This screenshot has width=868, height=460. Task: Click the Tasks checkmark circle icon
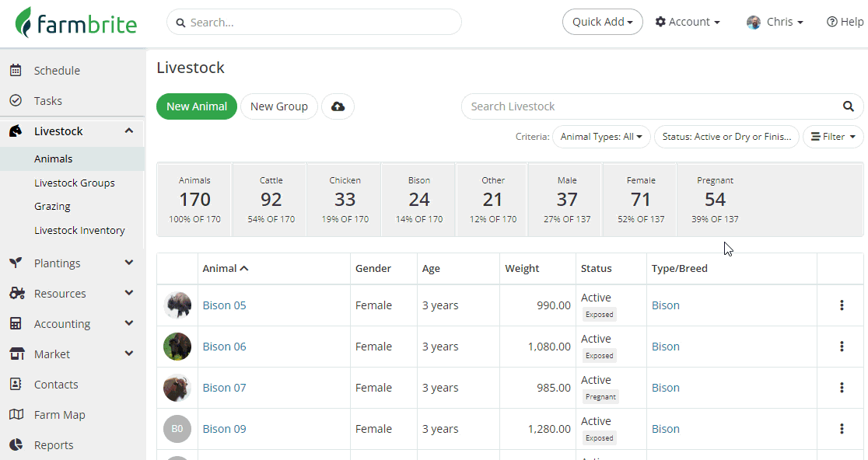tap(16, 100)
